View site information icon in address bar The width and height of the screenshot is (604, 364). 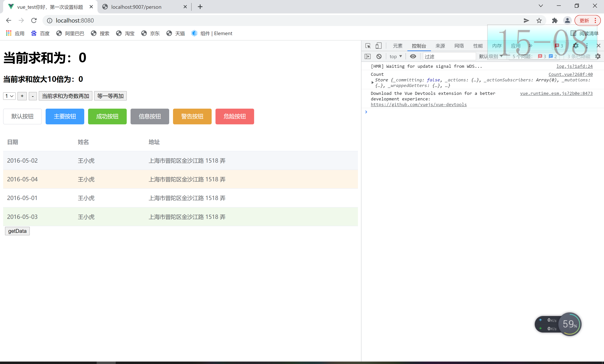[x=49, y=21]
